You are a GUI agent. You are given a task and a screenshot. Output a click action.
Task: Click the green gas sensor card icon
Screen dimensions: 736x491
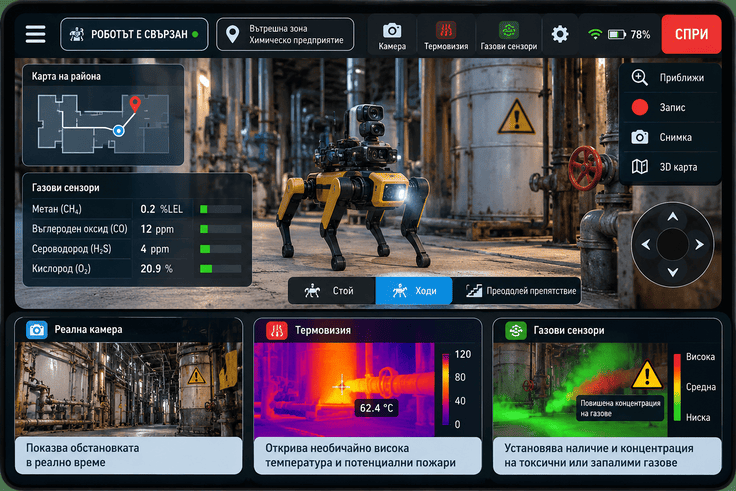pyautogui.click(x=515, y=330)
